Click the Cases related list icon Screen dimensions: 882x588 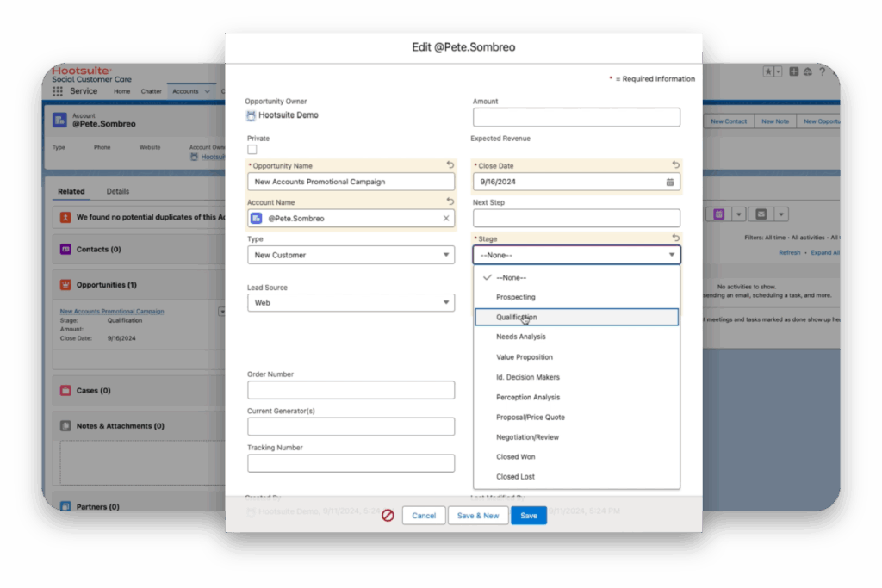click(x=65, y=390)
